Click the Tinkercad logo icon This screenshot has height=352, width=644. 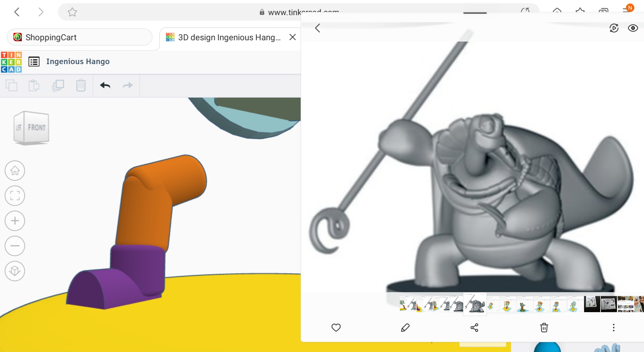tap(11, 62)
